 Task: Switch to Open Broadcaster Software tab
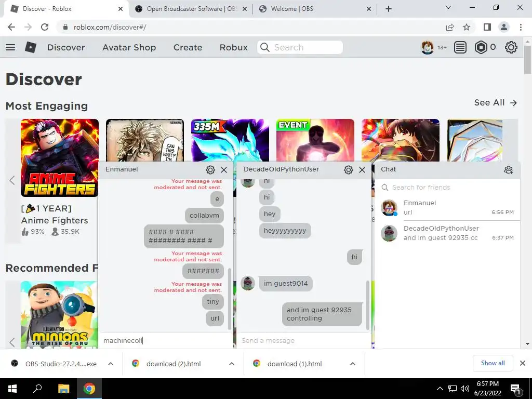tap(191, 9)
